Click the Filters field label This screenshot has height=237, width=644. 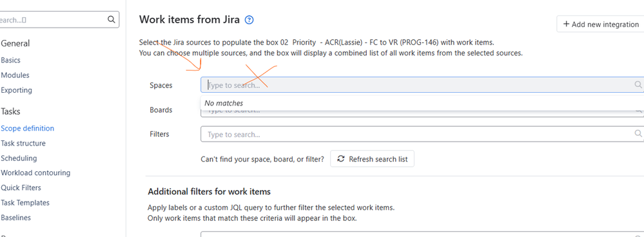click(159, 134)
